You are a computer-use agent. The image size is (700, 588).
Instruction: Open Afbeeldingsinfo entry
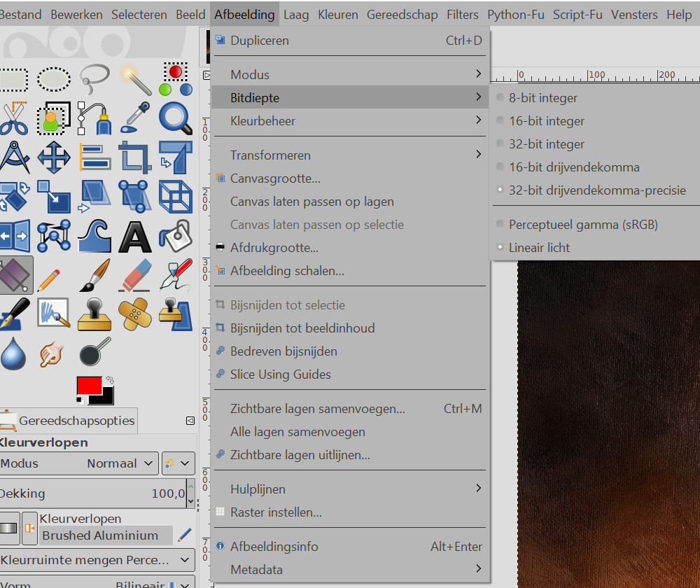tap(350, 547)
